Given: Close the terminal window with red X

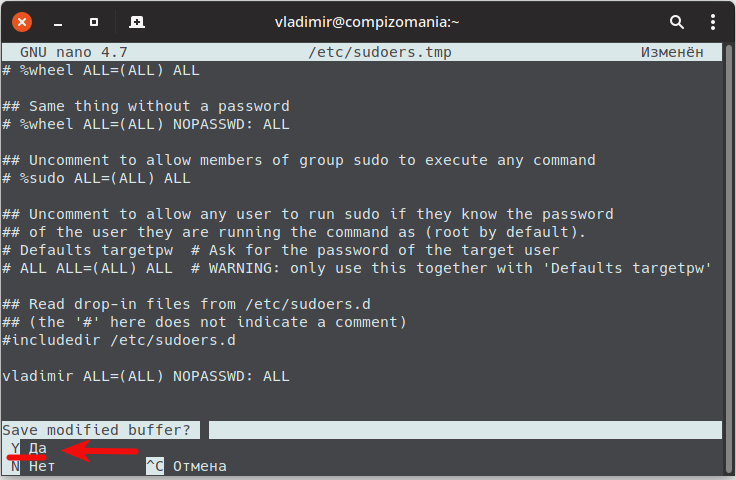Looking at the screenshot, I should 23,21.
